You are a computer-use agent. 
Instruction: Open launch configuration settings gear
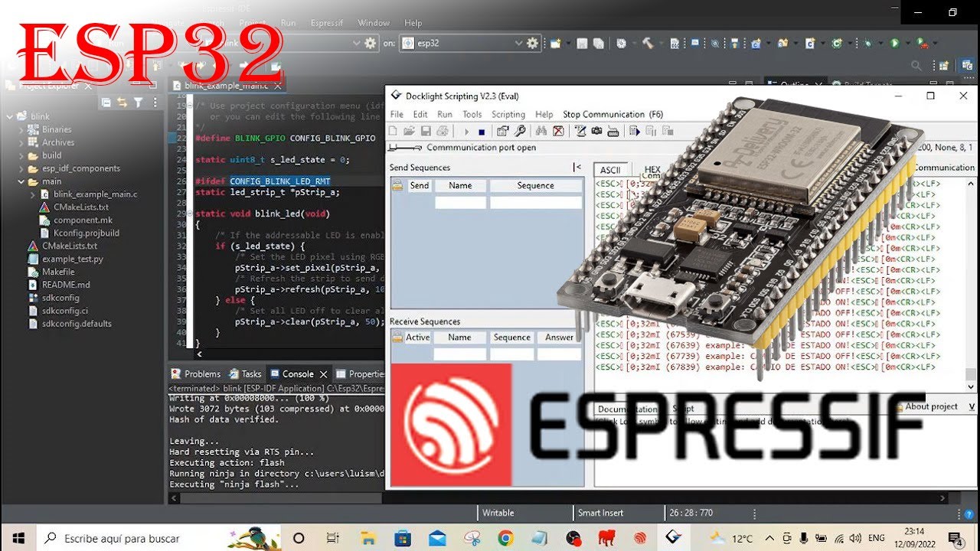pyautogui.click(x=369, y=44)
